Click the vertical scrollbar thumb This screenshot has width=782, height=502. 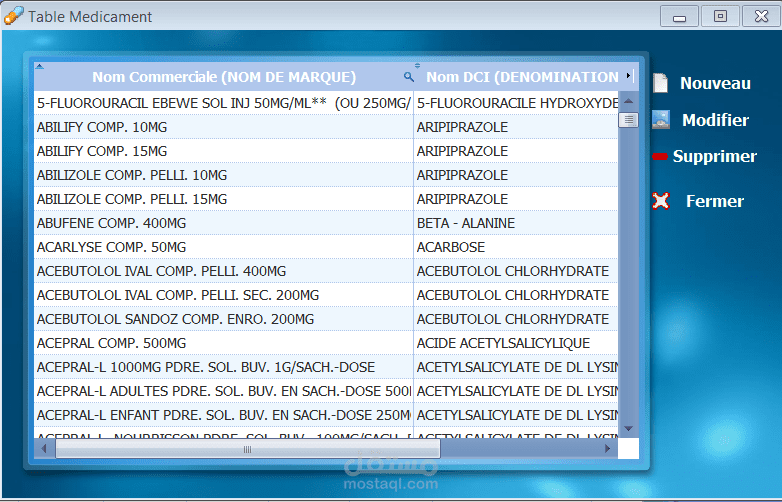click(628, 120)
